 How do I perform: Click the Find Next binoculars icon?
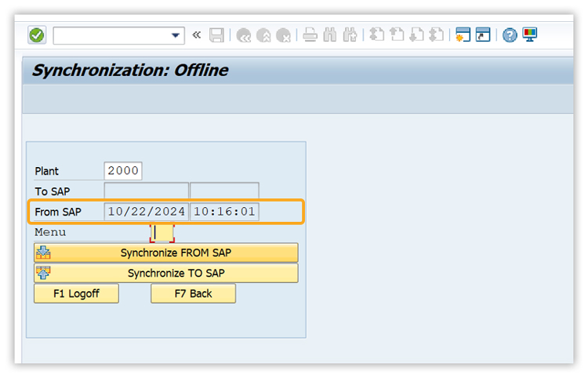(350, 35)
